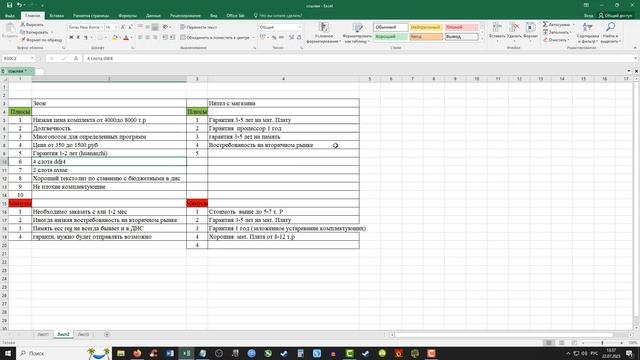Click the zoom slider in the status bar

(x=602, y=343)
